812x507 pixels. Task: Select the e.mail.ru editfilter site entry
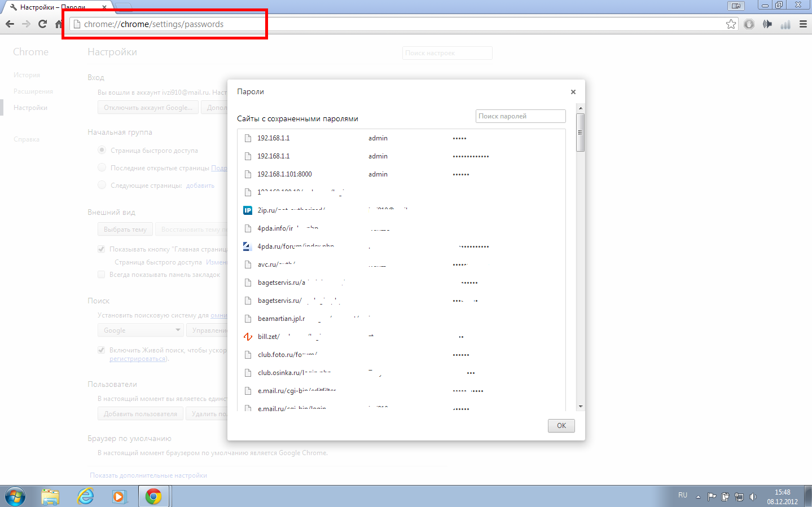coord(297,391)
